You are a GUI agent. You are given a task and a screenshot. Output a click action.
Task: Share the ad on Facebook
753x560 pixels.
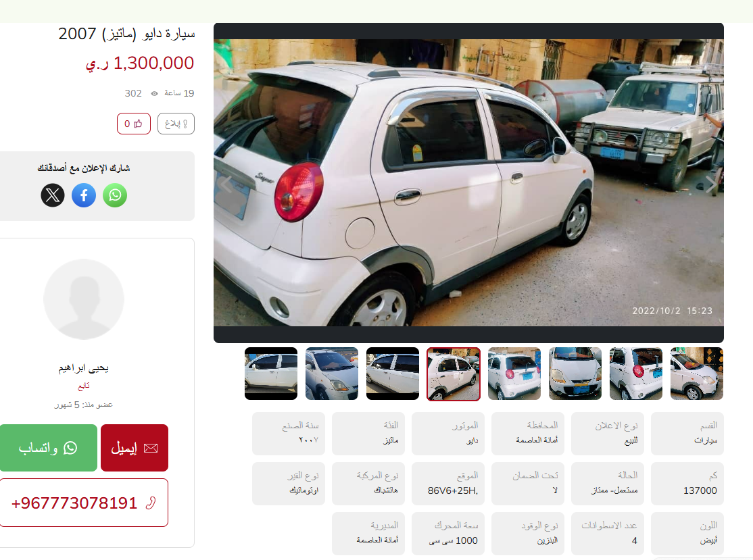[x=84, y=195]
